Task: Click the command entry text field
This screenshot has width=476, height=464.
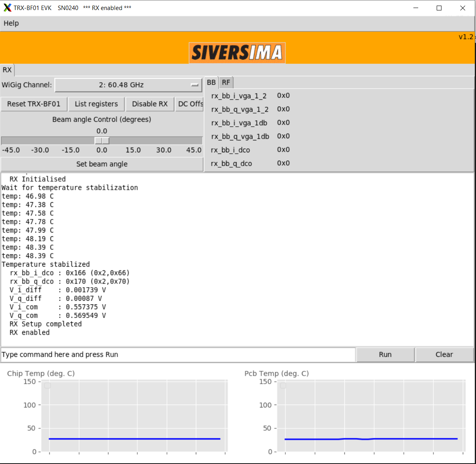Action: [178, 355]
